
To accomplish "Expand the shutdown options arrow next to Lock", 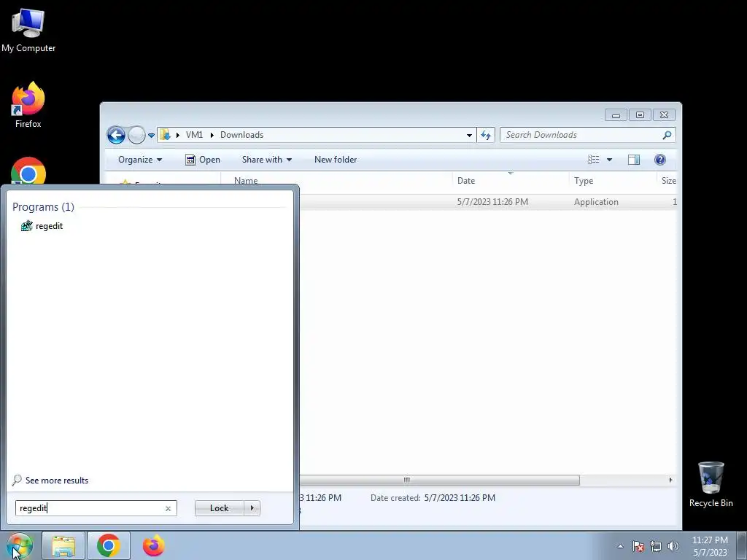I will point(252,508).
